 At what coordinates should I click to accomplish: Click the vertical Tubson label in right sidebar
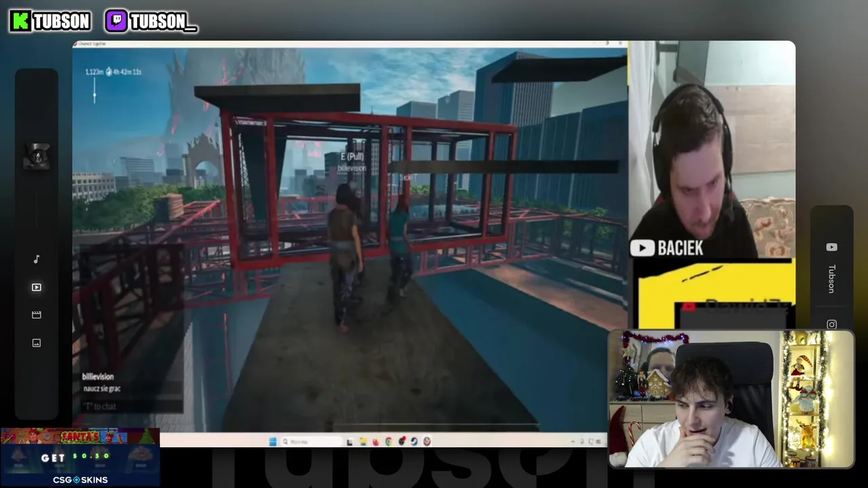tap(832, 279)
